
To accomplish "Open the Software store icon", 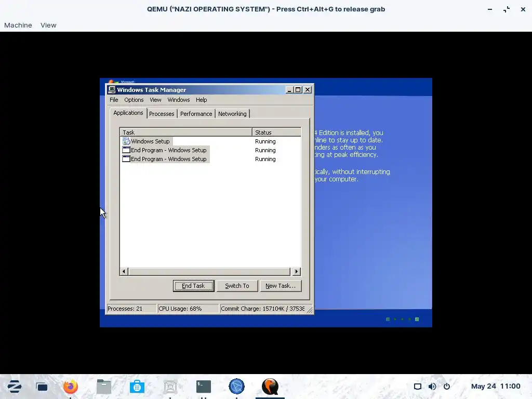I will pos(137,387).
